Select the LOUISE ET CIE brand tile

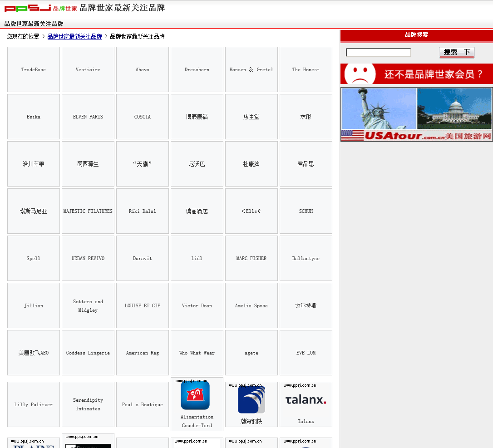click(143, 305)
